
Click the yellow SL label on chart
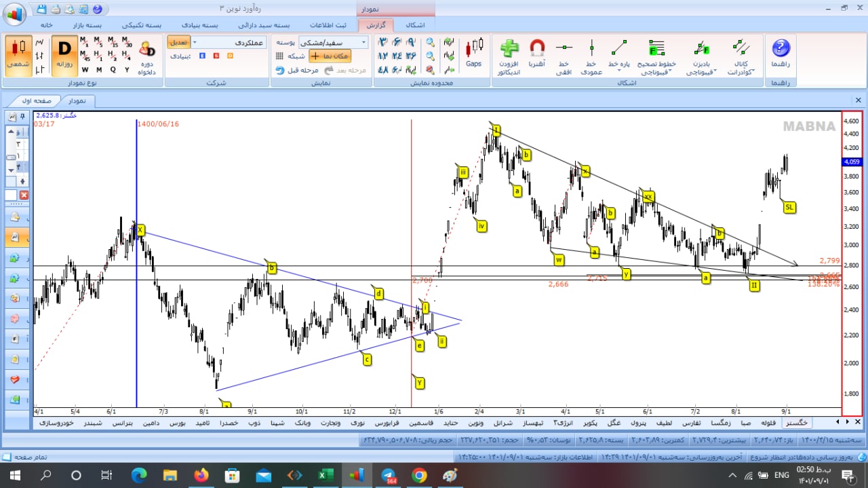pyautogui.click(x=789, y=208)
